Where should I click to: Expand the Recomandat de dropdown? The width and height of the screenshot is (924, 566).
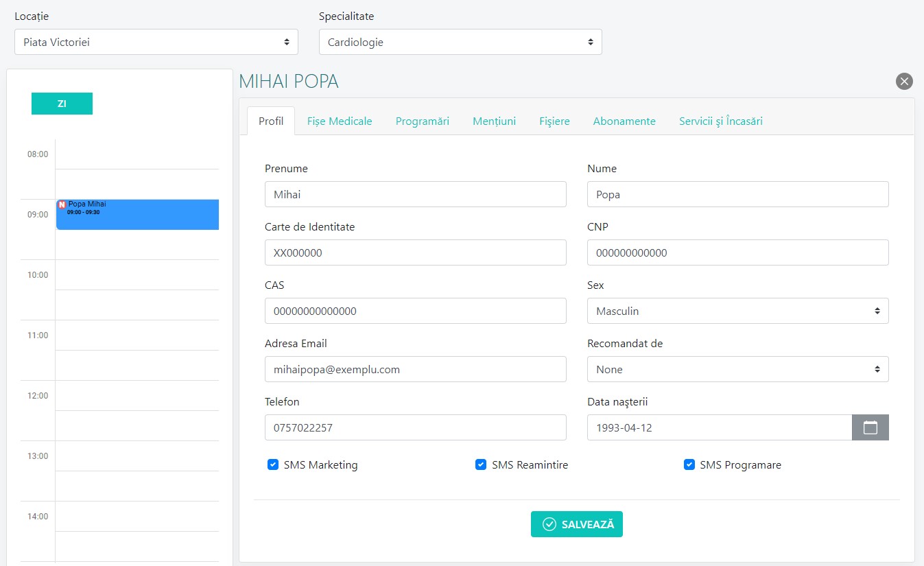pyautogui.click(x=737, y=369)
